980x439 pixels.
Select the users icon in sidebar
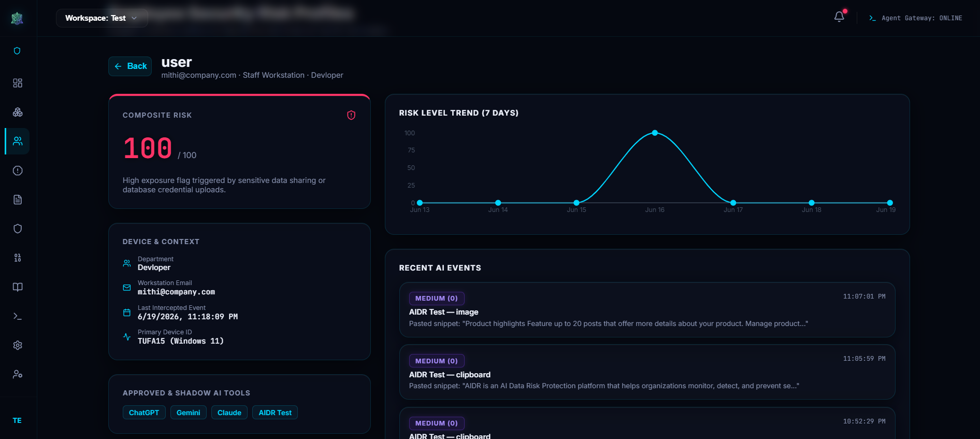coord(18,141)
